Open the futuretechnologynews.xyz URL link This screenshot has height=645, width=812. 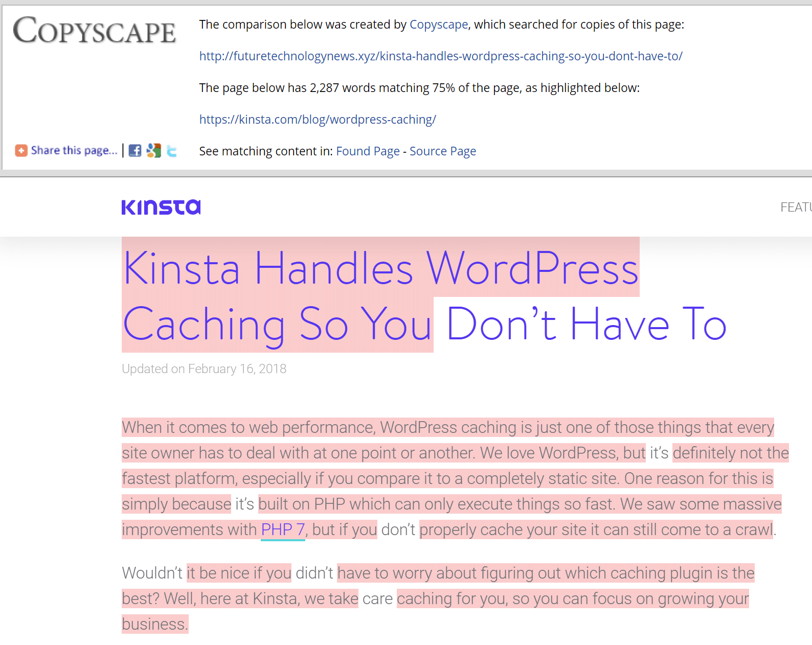pyautogui.click(x=440, y=56)
